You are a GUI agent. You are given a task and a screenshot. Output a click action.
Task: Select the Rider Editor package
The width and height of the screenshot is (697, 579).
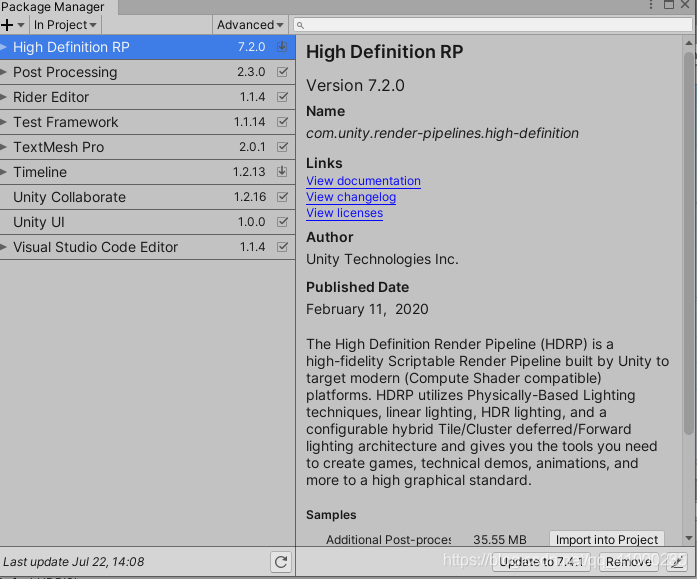click(x=147, y=97)
